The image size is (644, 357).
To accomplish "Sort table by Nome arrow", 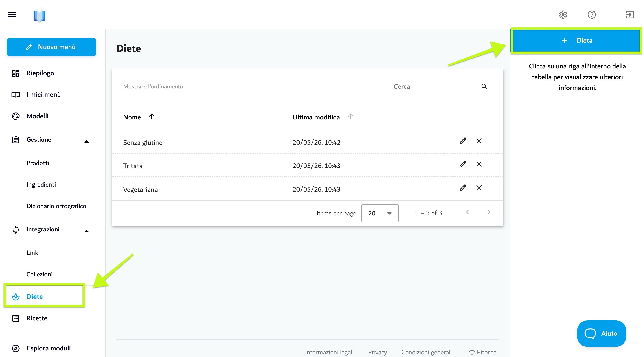I will pyautogui.click(x=151, y=116).
